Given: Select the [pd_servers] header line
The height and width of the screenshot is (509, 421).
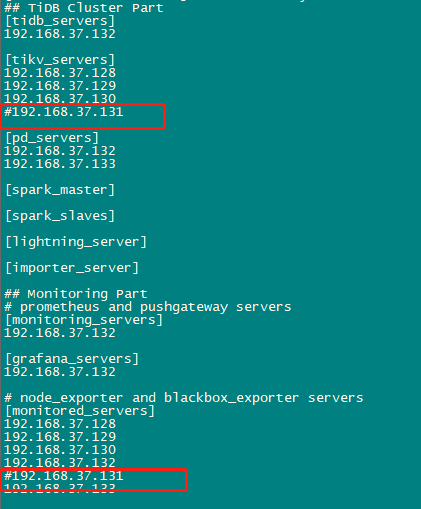Looking at the screenshot, I should (x=52, y=138).
